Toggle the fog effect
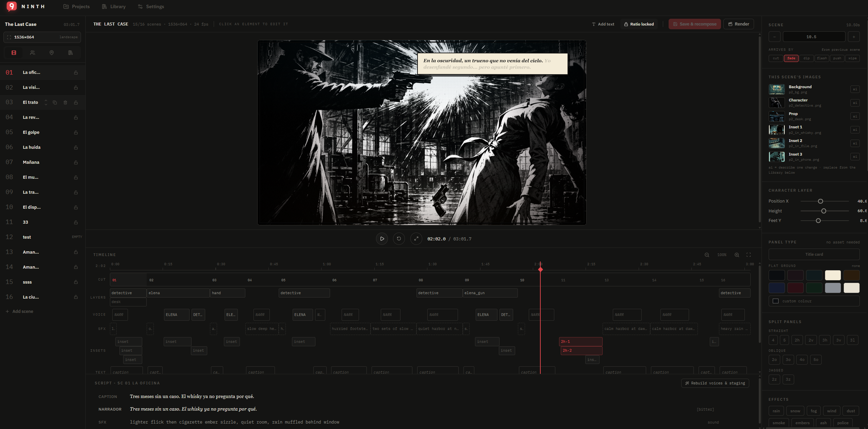Viewport: 868px width, 429px height. click(x=814, y=411)
